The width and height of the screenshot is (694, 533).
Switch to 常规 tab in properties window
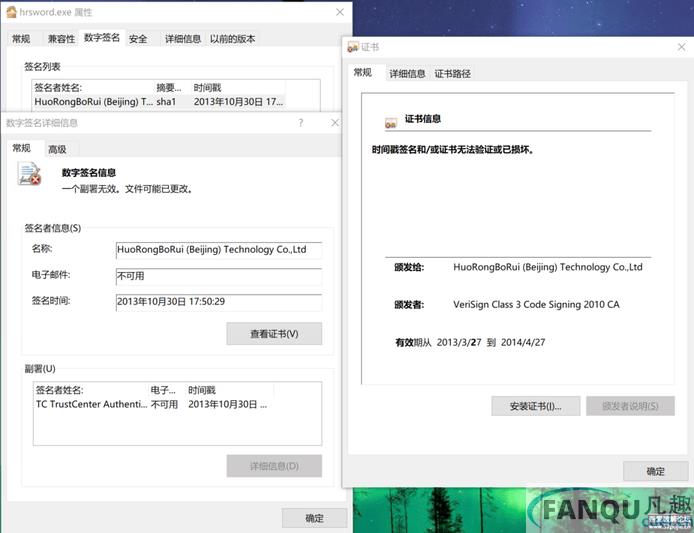click(21, 39)
